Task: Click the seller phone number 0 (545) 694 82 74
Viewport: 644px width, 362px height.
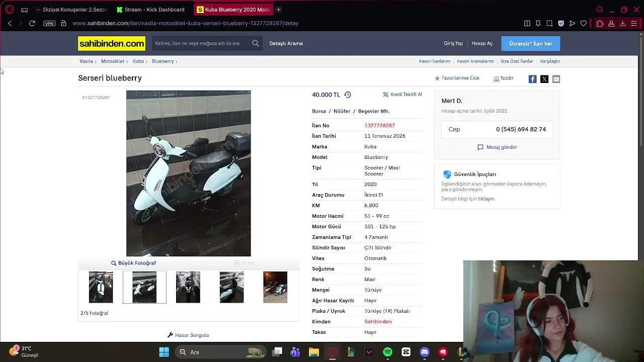Action: pyautogui.click(x=521, y=129)
